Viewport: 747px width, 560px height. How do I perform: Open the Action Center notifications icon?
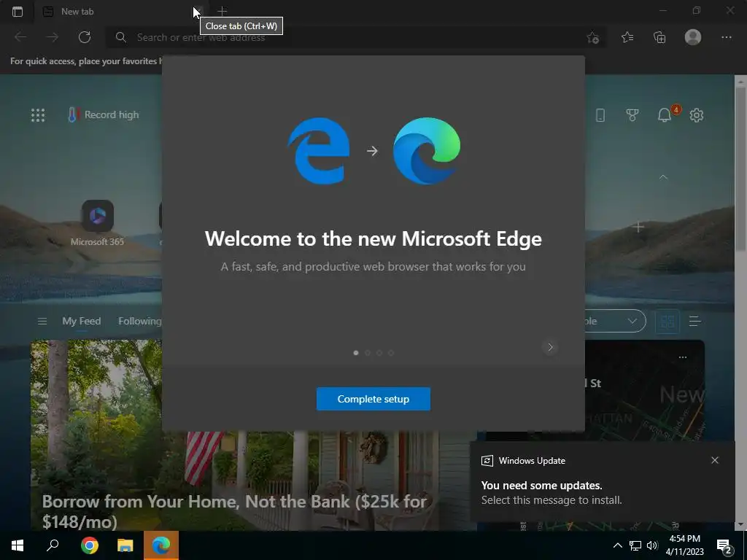(724, 546)
